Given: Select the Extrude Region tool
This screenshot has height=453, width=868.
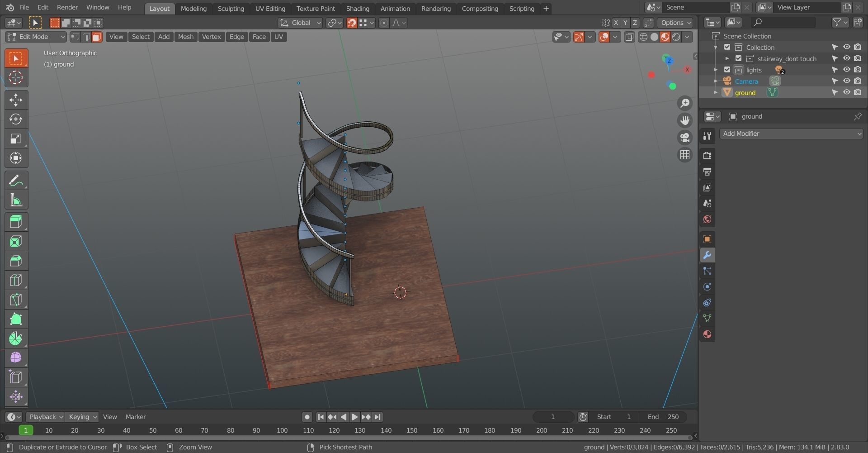Looking at the screenshot, I should click(x=16, y=222).
